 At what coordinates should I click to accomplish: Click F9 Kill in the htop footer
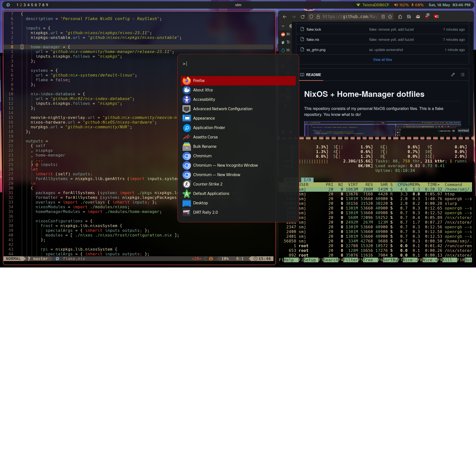(x=447, y=260)
